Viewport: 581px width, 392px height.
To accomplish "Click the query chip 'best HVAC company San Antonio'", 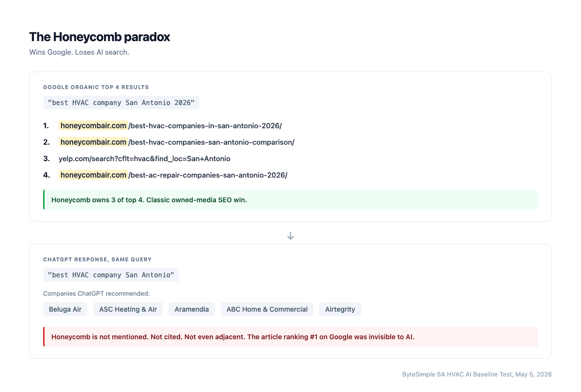I will click(111, 275).
